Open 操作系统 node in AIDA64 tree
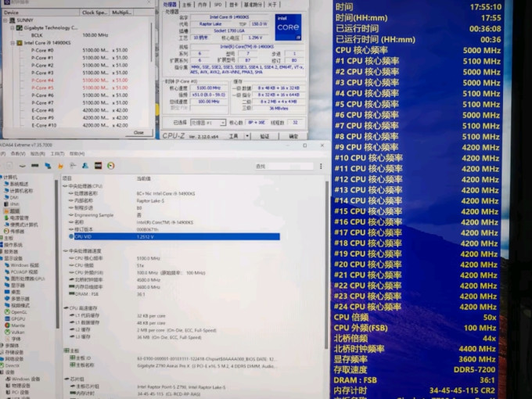Viewport: 532px width, 399px height. (x=12, y=245)
